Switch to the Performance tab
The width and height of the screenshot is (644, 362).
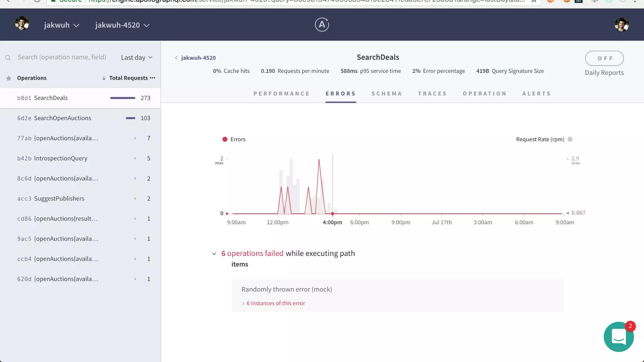coord(281,94)
